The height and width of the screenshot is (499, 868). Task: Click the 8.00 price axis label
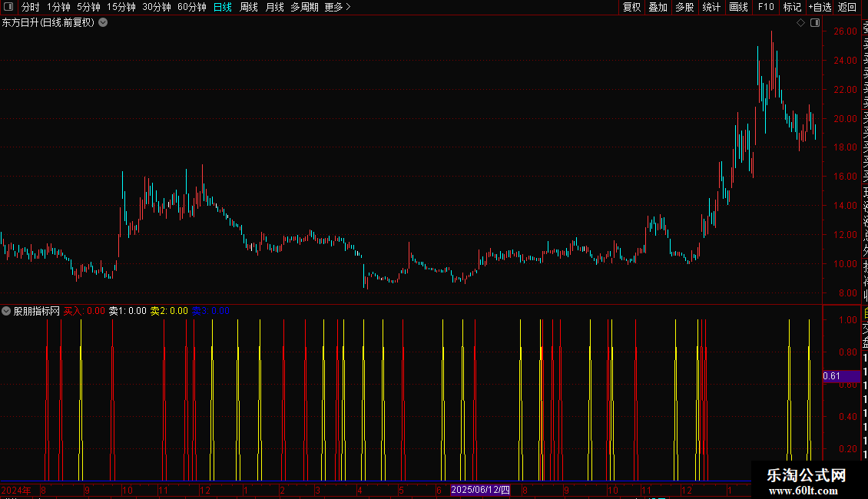(847, 293)
